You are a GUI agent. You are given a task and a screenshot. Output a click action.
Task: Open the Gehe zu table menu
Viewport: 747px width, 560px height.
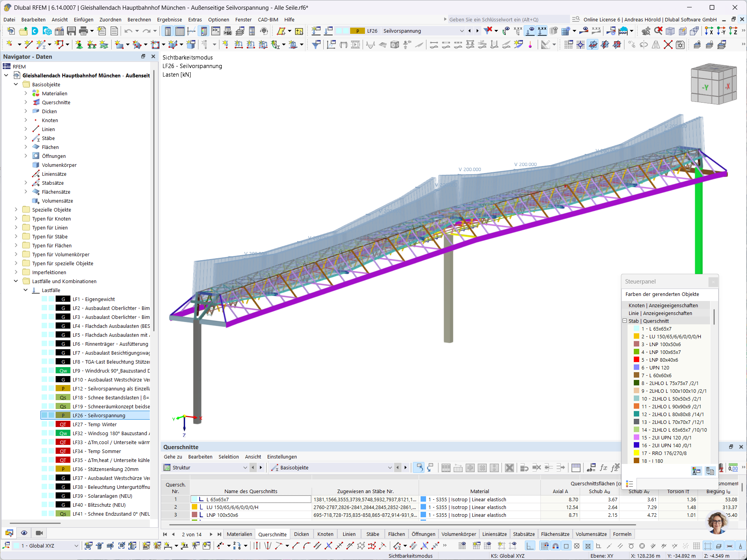(x=173, y=457)
